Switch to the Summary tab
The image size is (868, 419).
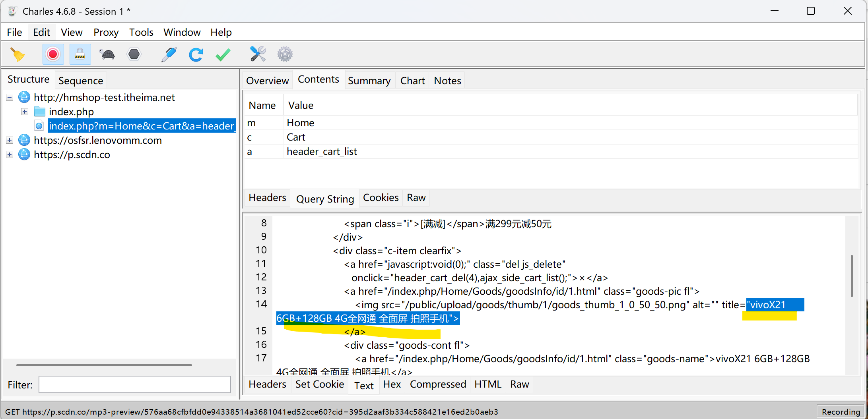369,81
